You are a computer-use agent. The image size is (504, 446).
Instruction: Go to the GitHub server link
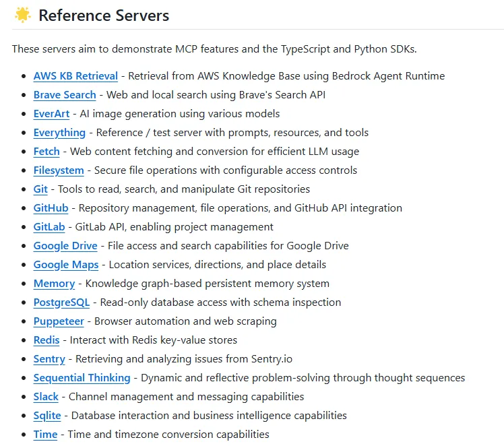[51, 208]
